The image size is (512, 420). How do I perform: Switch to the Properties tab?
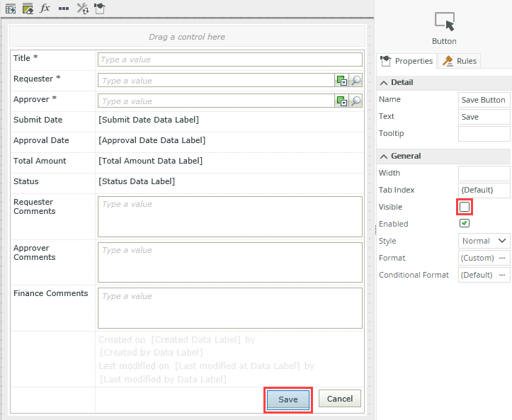pyautogui.click(x=407, y=61)
